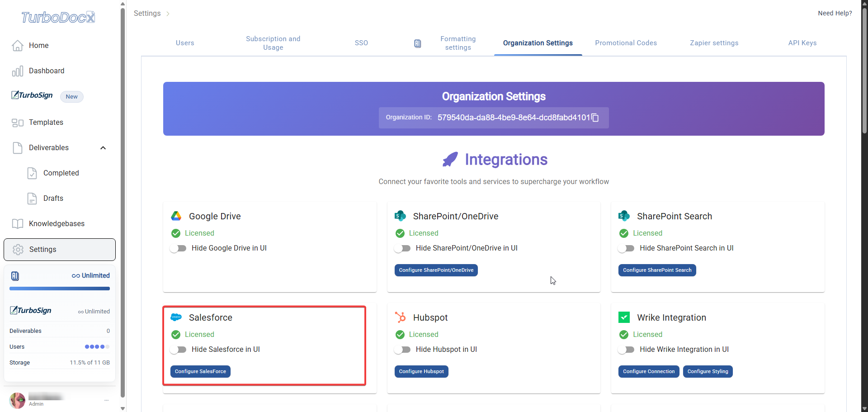Click the Google Drive logo icon

point(176,216)
